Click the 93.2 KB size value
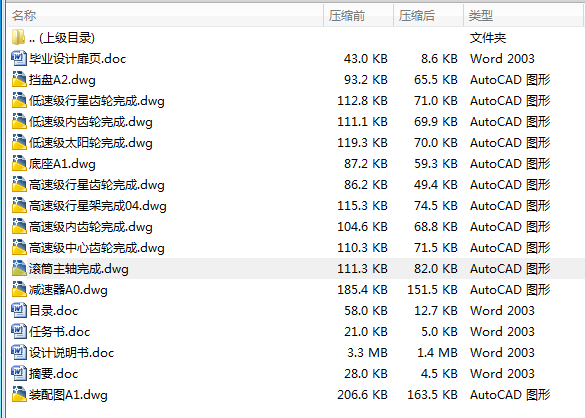 click(366, 79)
